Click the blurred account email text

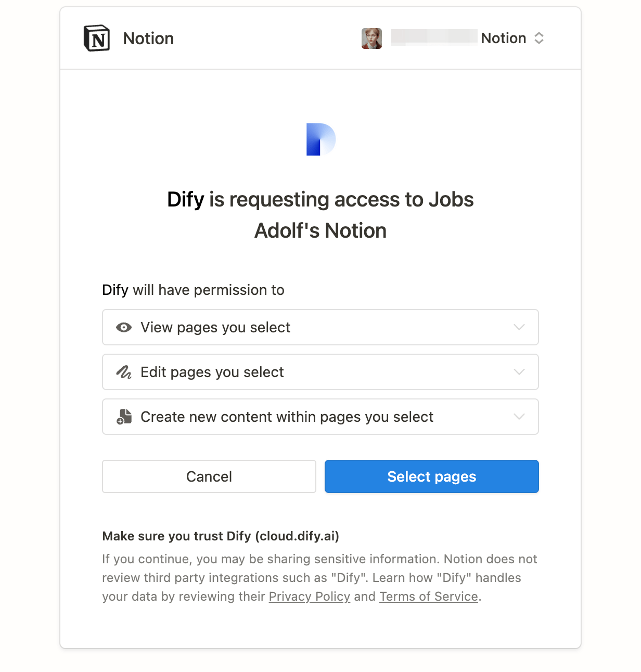tap(434, 37)
